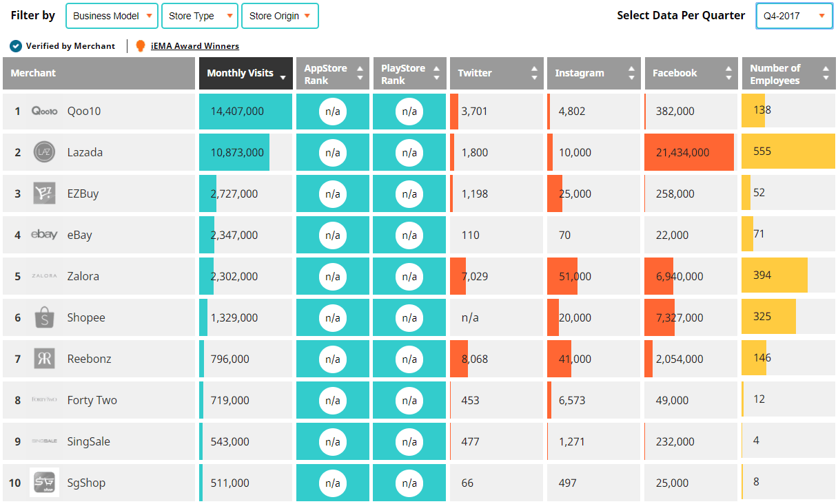The width and height of the screenshot is (838, 504).
Task: Click the EZBuy logo icon
Action: pyautogui.click(x=44, y=193)
